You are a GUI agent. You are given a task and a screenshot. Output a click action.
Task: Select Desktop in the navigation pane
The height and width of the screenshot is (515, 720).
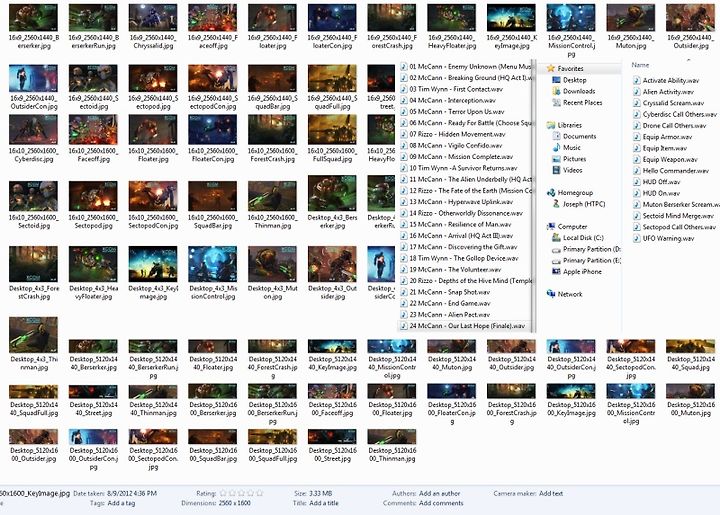tap(569, 80)
